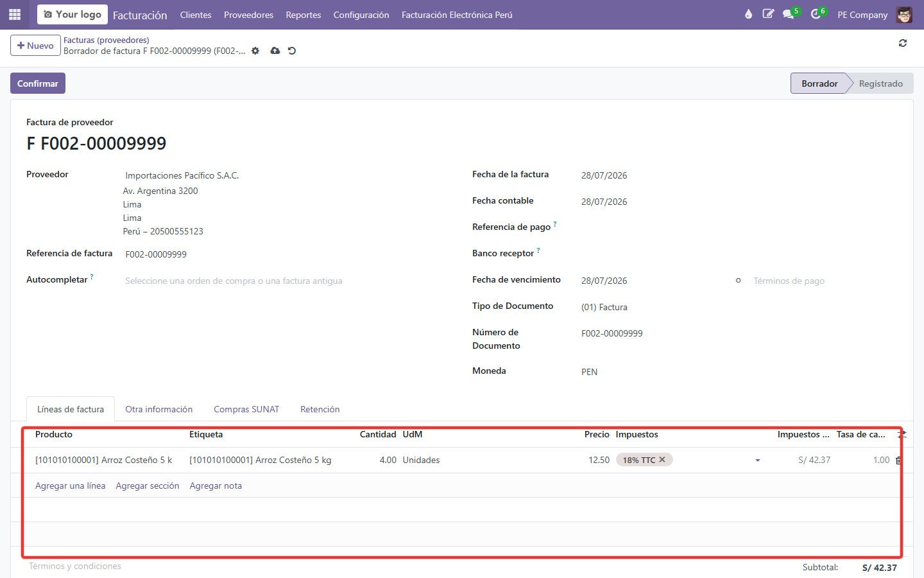The image size is (924, 578).
Task: Switch to the Líneas de factura tab
Action: (x=71, y=409)
